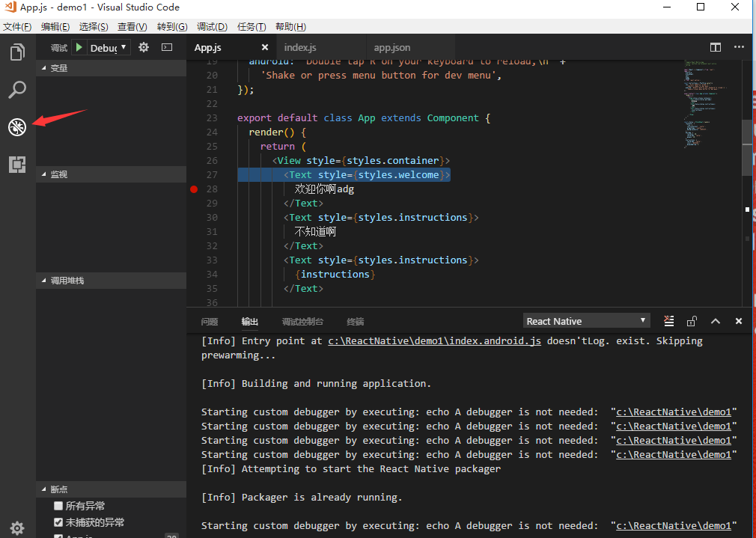Viewport: 756px width, 538px height.
Task: Click line number 25 in gutter
Action: click(212, 146)
